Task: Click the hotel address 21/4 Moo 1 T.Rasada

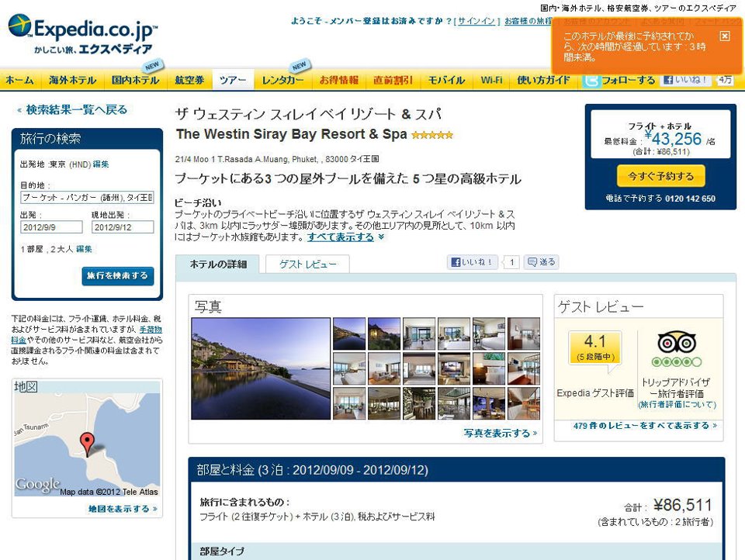Action: tap(276, 159)
